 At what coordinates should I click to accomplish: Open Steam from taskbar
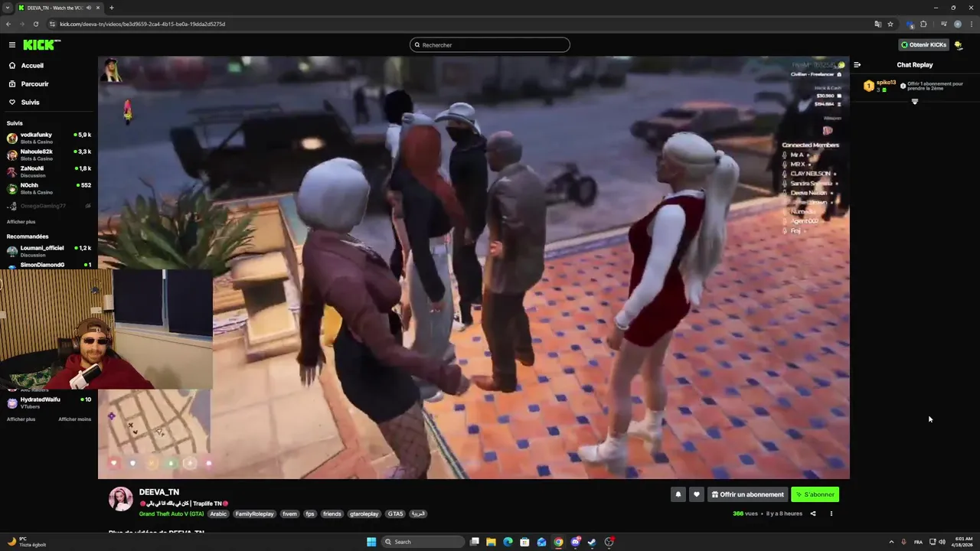(592, 542)
